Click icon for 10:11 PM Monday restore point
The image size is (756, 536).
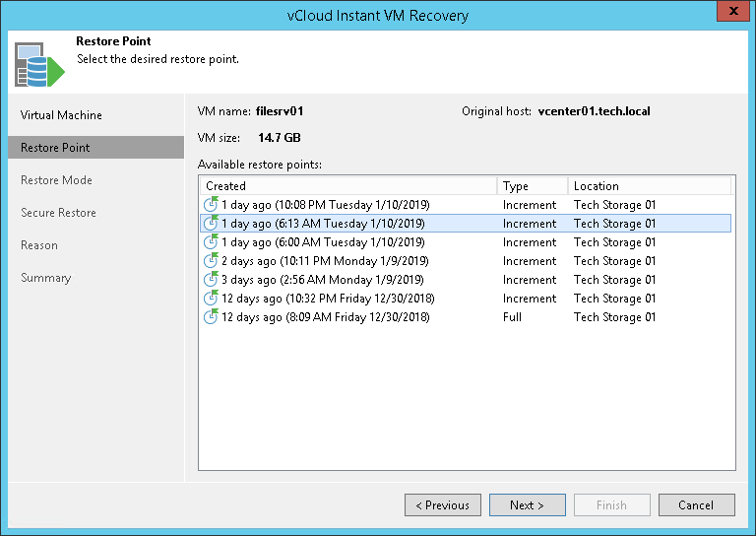click(211, 261)
